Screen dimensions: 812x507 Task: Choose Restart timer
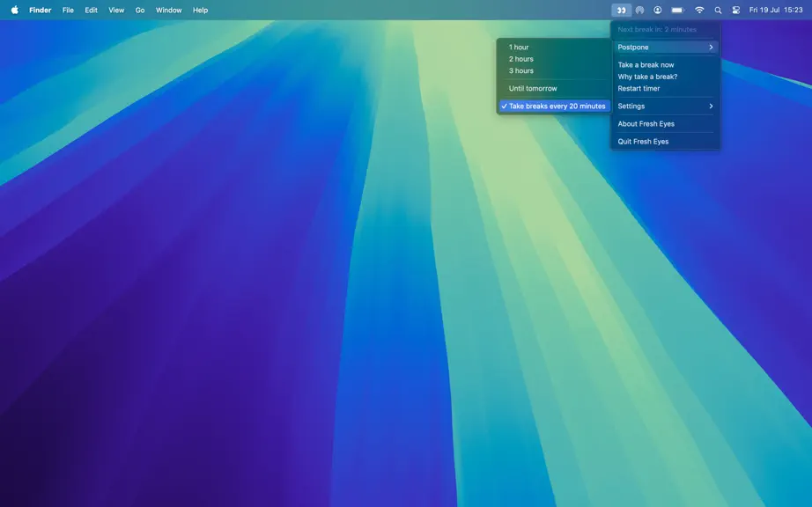665,89
